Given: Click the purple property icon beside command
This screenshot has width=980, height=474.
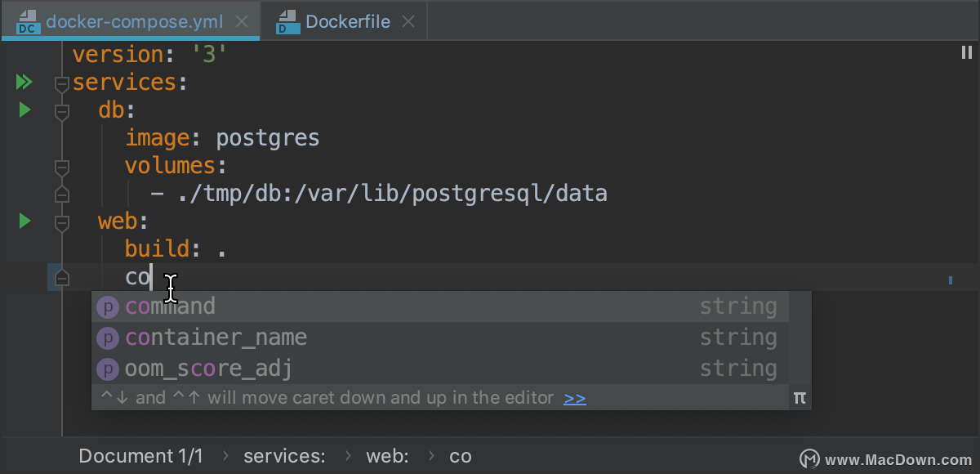Looking at the screenshot, I should [108, 307].
